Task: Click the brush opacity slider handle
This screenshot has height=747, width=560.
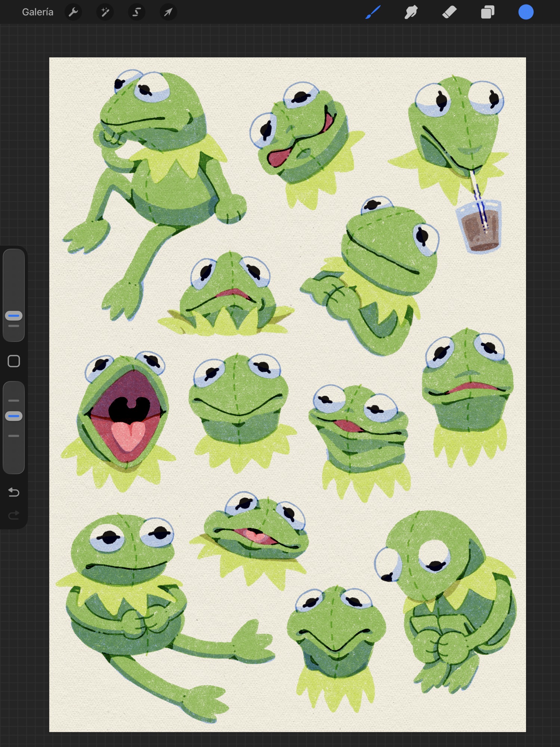Action: pos(14,416)
